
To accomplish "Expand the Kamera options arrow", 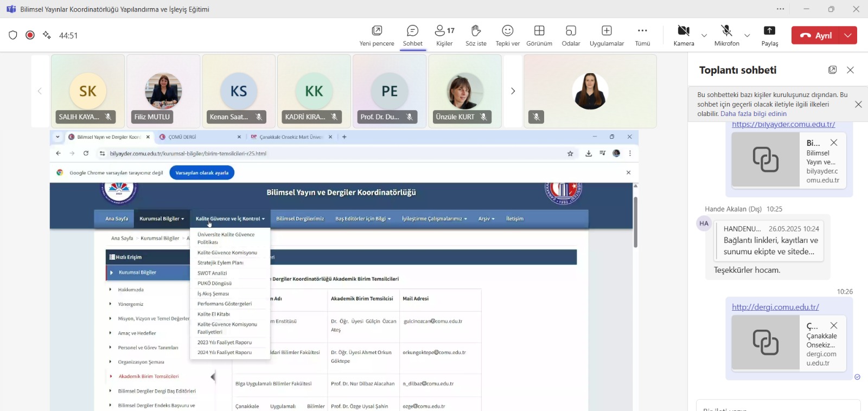I will click(x=704, y=36).
